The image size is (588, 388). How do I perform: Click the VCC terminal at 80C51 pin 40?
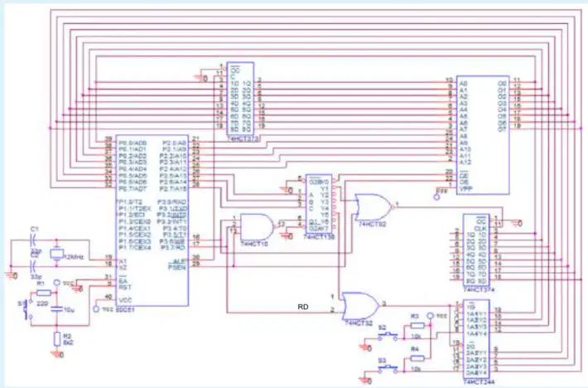point(96,309)
